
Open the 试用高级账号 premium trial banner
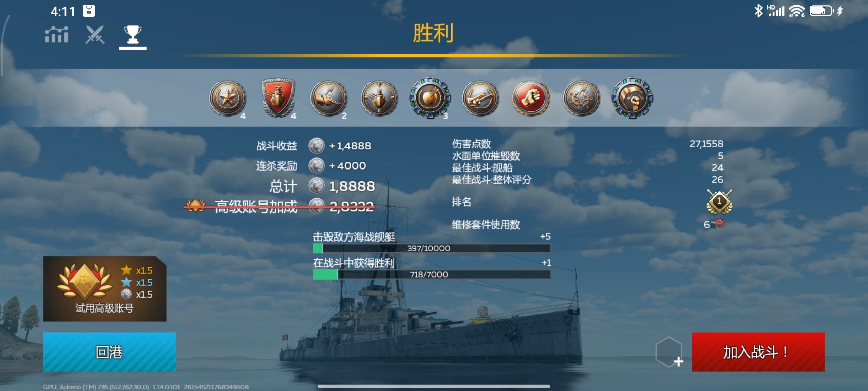coord(105,289)
